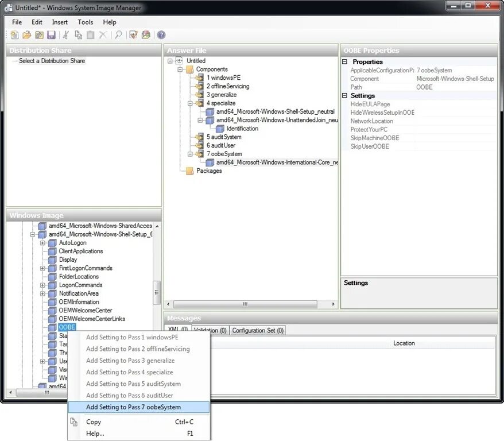
Task: Expand the AutoLogon node
Action: [42, 243]
